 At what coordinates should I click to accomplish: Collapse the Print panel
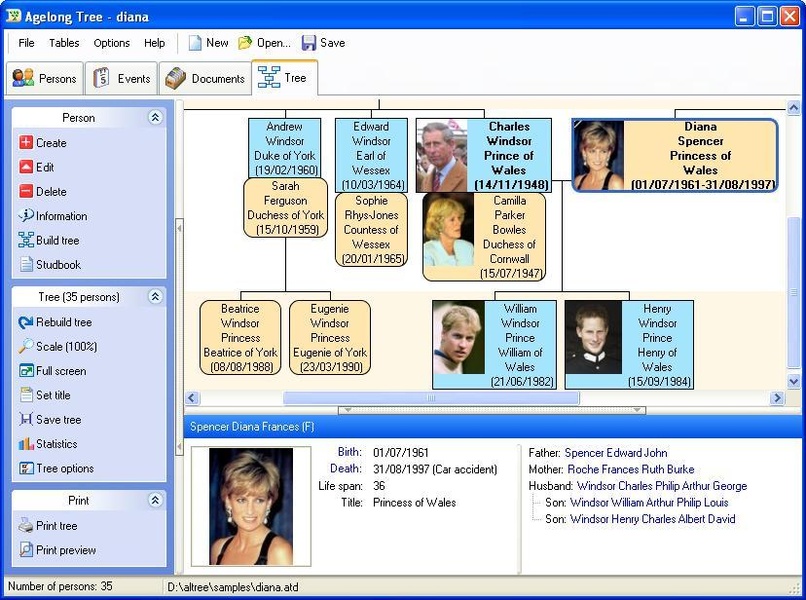tap(155, 500)
